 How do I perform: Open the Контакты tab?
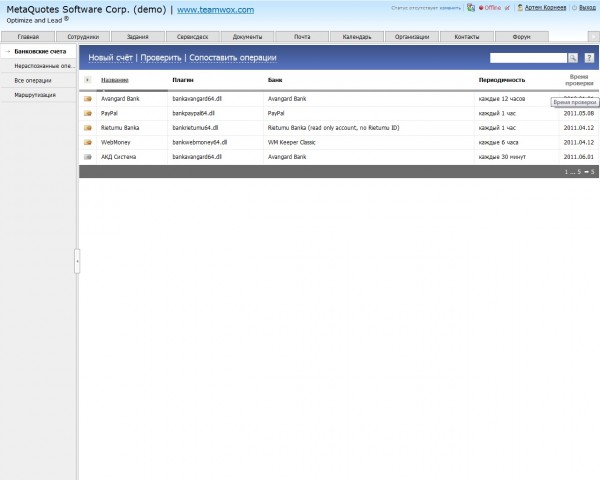(x=467, y=37)
